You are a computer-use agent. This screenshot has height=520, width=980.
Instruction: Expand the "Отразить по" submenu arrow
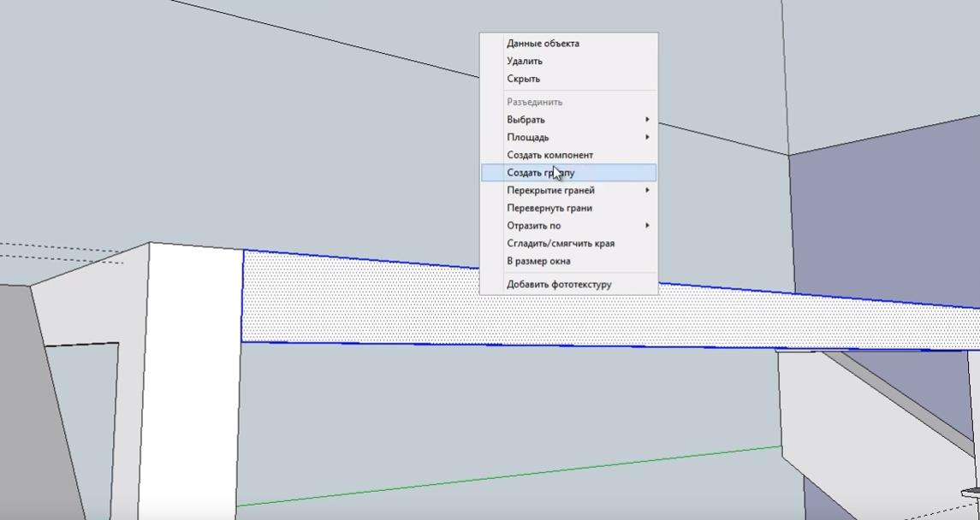(647, 226)
